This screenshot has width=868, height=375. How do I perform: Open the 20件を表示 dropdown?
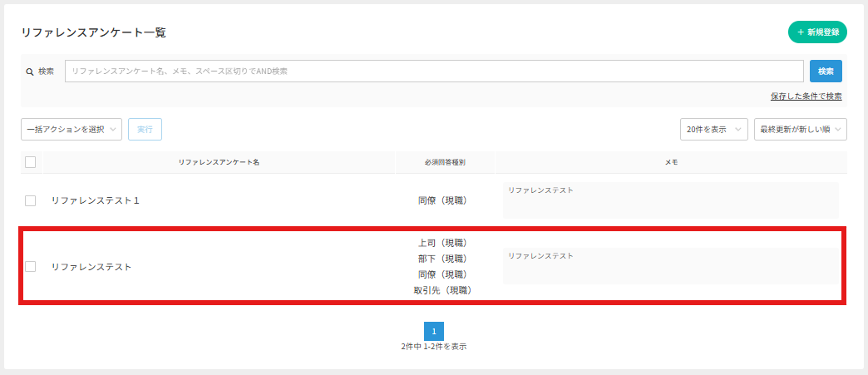coord(713,129)
